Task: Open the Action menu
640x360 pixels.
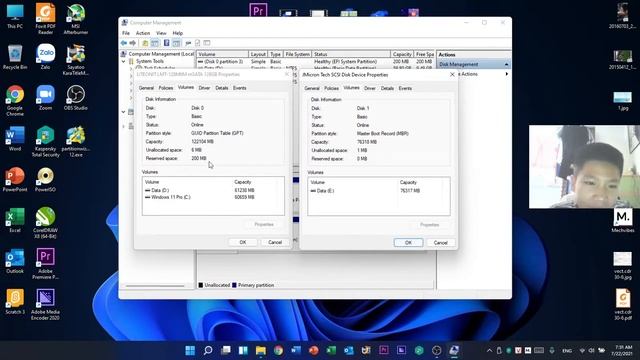Action: coord(143,33)
